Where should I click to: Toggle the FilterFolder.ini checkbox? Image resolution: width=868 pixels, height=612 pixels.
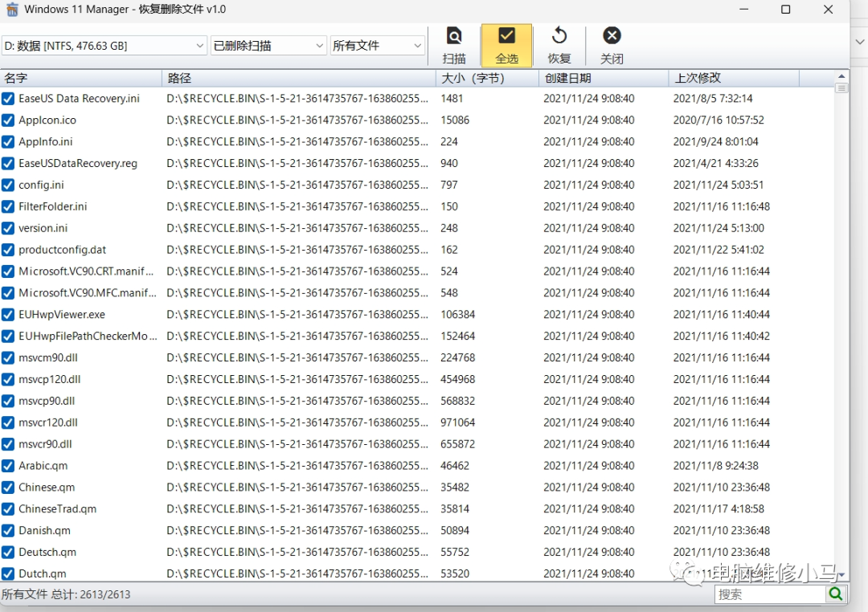coord(8,206)
